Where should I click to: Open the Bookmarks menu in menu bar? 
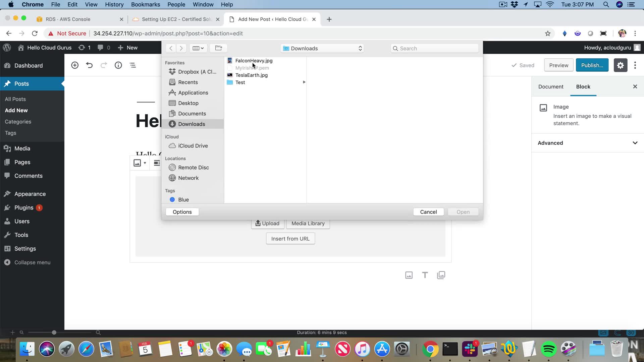(x=145, y=4)
